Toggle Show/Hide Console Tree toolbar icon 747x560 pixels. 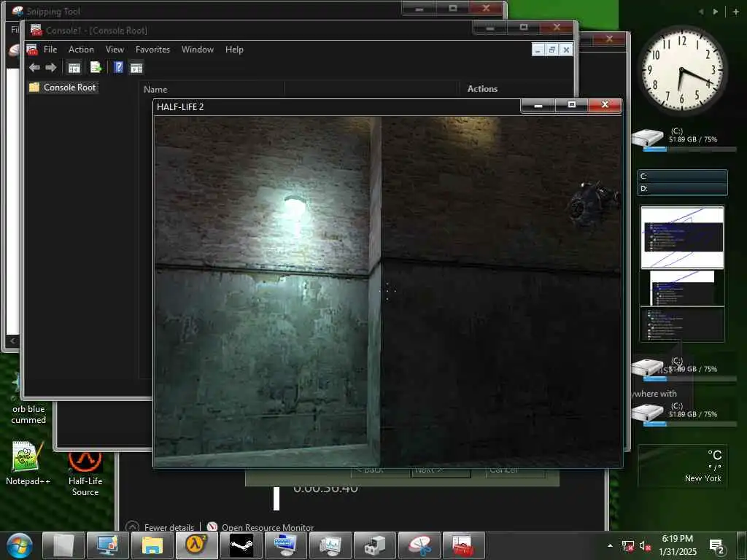coord(74,68)
